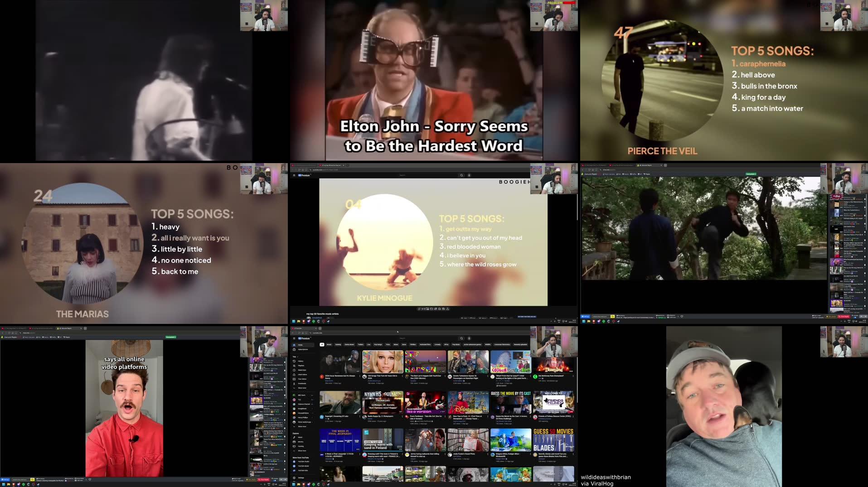Click the search magnifier icon on YouTube
The height and width of the screenshot is (487, 868).
tap(462, 338)
